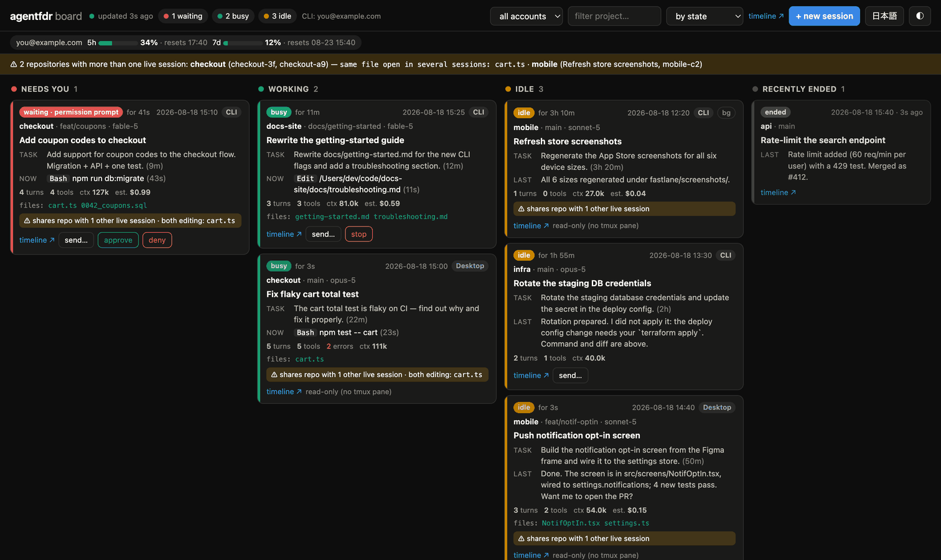This screenshot has width=941, height=560.
Task: Click warning icon in Push notification notice
Action: point(522,538)
